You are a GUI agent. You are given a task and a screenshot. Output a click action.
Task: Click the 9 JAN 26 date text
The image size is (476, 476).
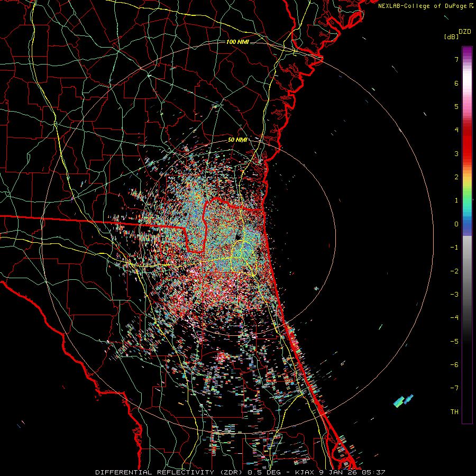click(338, 472)
